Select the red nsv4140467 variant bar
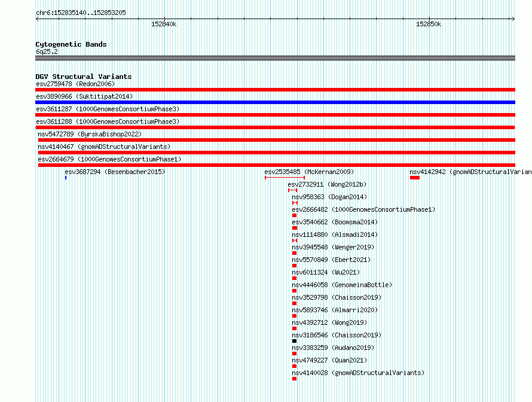 (277, 153)
